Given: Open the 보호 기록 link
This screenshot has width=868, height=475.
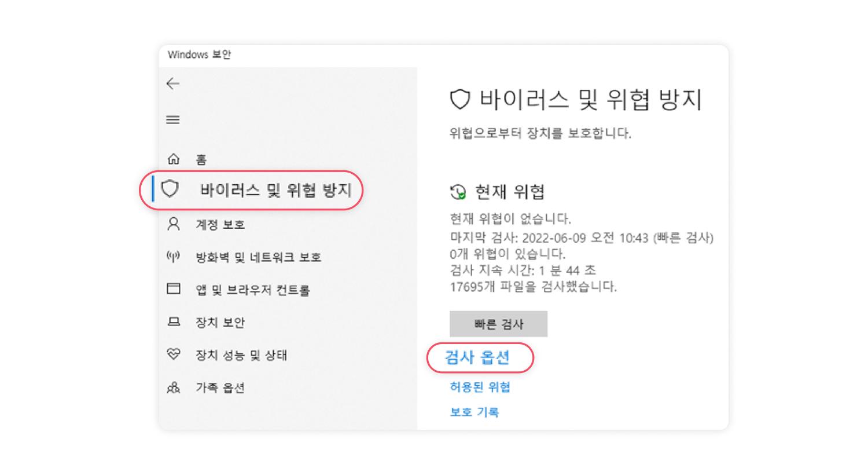Looking at the screenshot, I should click(474, 412).
